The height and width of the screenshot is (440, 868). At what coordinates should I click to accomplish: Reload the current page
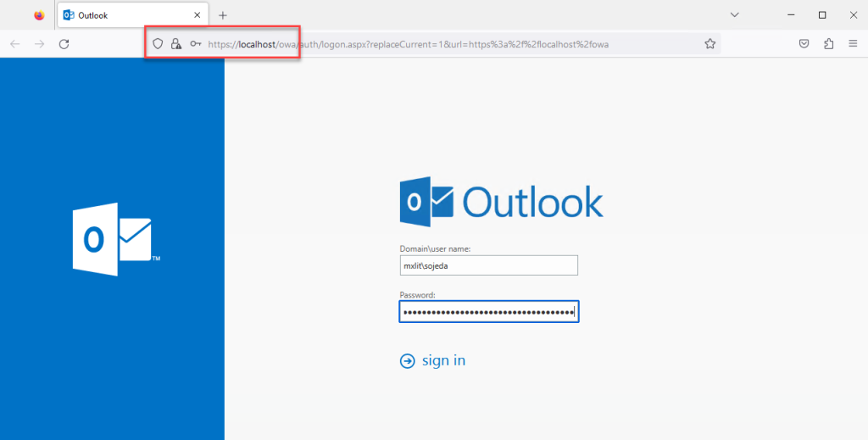pyautogui.click(x=64, y=44)
